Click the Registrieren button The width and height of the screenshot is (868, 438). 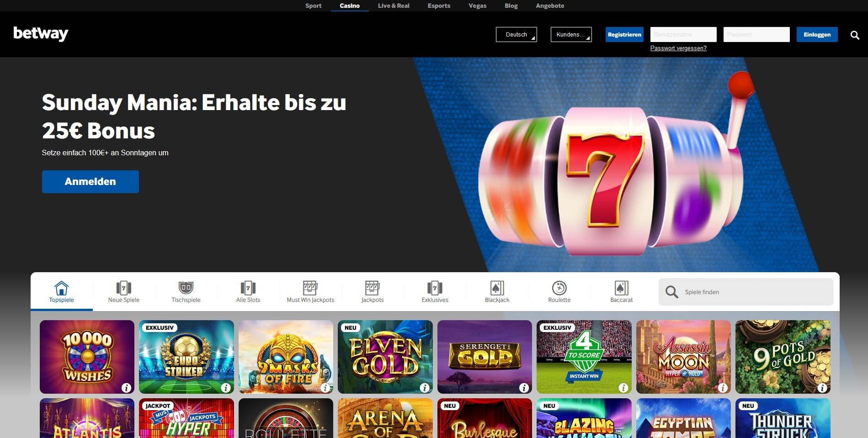point(624,35)
